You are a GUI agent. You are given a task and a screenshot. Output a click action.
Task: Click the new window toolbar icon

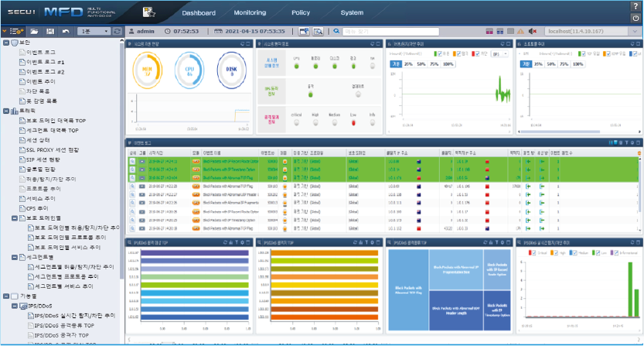click(x=304, y=31)
